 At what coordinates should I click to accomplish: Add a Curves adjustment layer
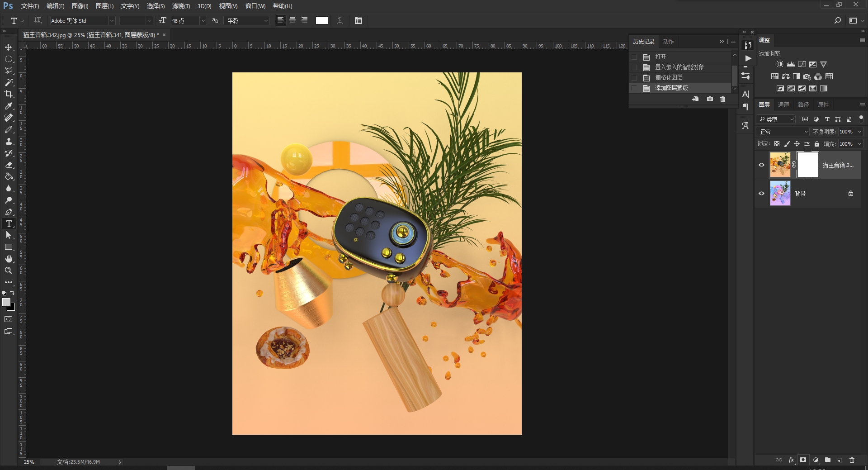[801, 64]
